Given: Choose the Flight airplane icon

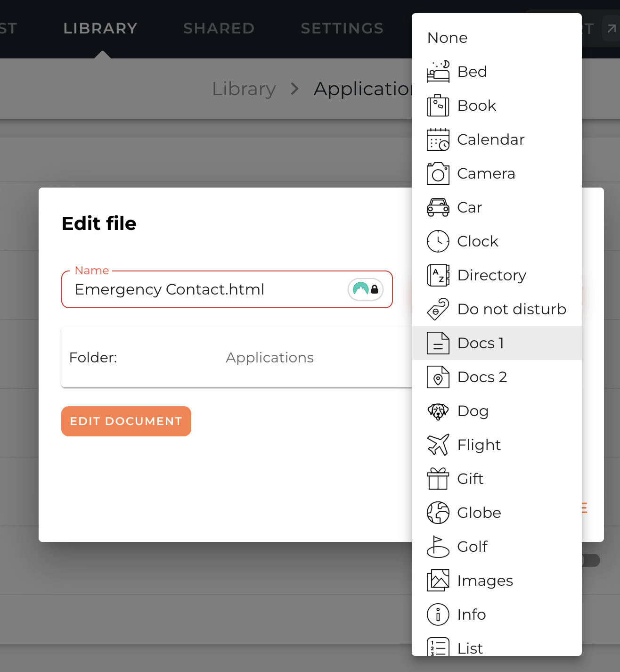Looking at the screenshot, I should [479, 445].
